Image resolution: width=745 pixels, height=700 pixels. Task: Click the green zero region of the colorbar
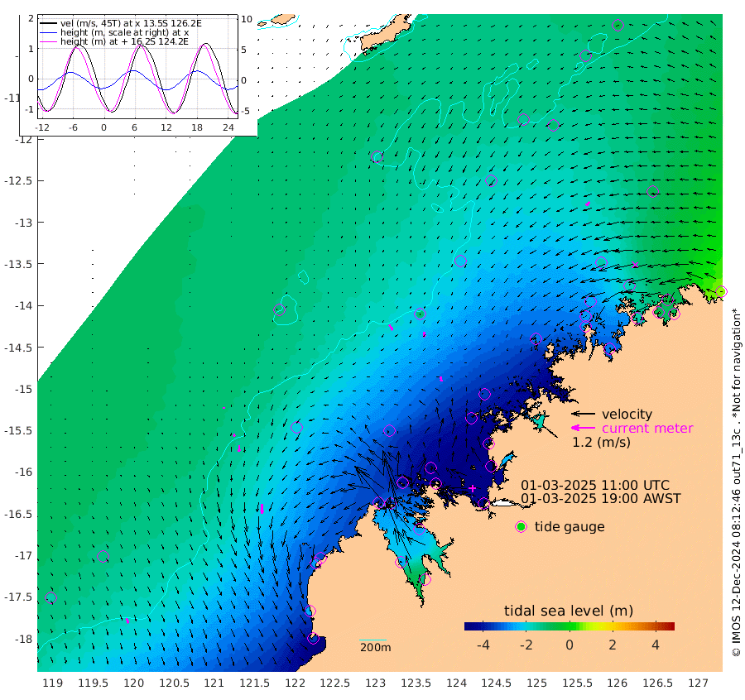tap(570, 626)
